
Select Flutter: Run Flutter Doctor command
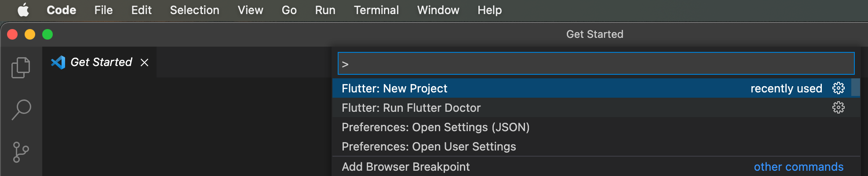point(411,108)
